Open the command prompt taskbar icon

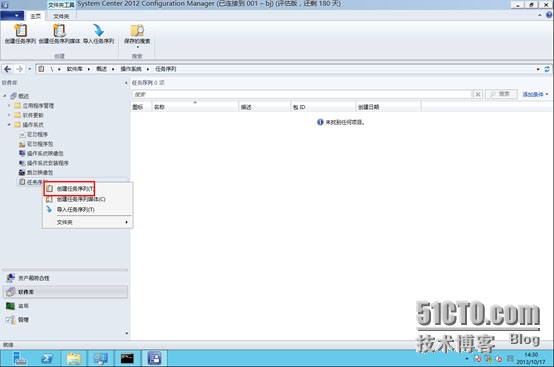pyautogui.click(x=127, y=359)
